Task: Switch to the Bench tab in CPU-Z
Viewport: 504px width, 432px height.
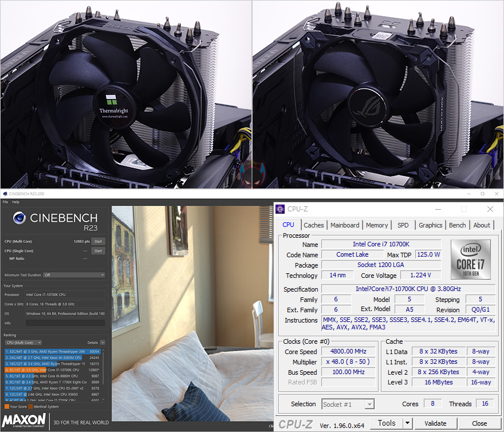Action: pos(458,225)
